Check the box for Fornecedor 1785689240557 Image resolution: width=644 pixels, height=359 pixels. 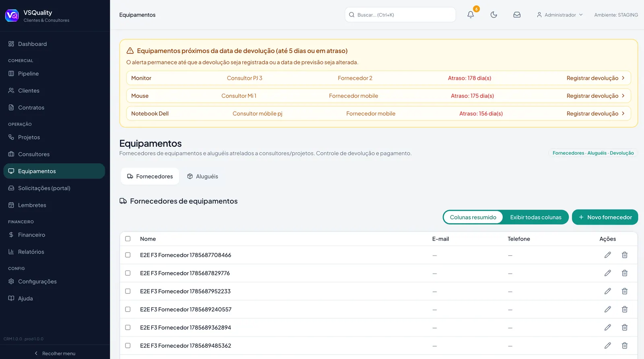(128, 309)
